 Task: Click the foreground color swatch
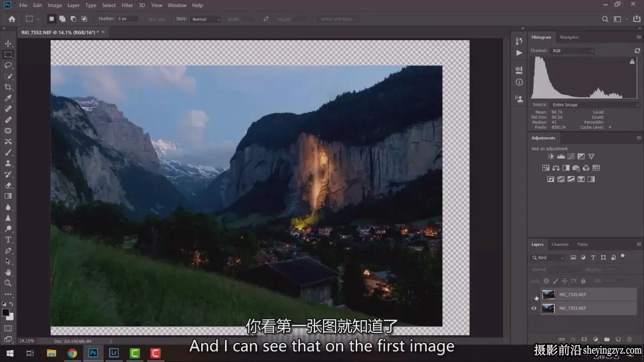(x=6, y=313)
